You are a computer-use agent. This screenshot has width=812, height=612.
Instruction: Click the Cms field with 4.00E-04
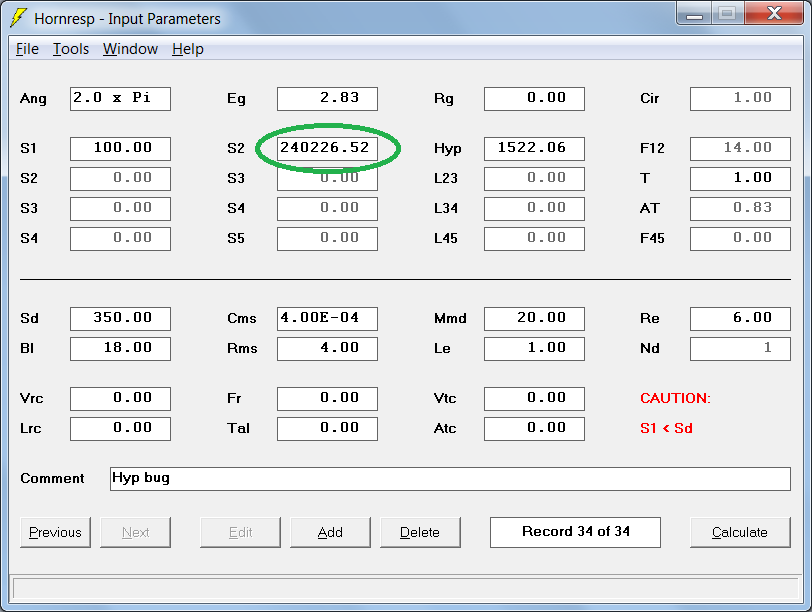click(x=327, y=318)
